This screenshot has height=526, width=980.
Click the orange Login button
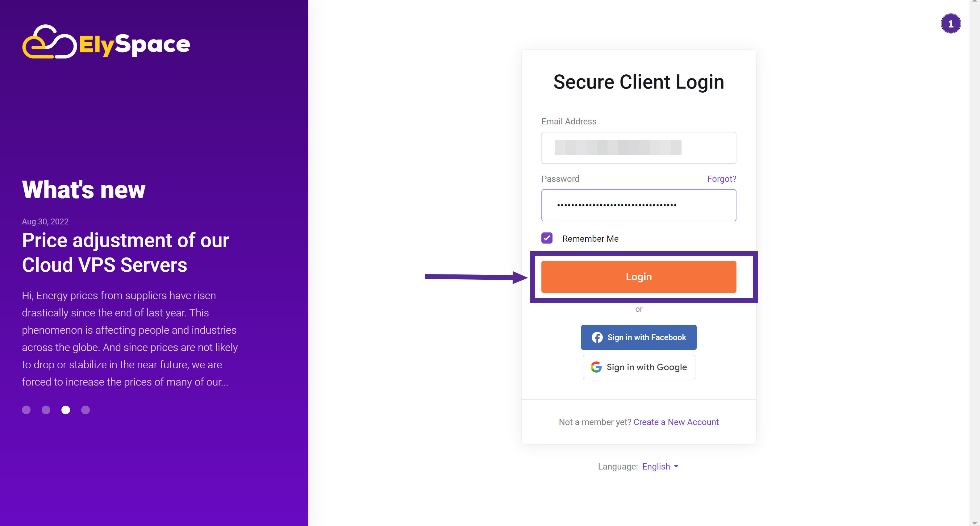(638, 276)
